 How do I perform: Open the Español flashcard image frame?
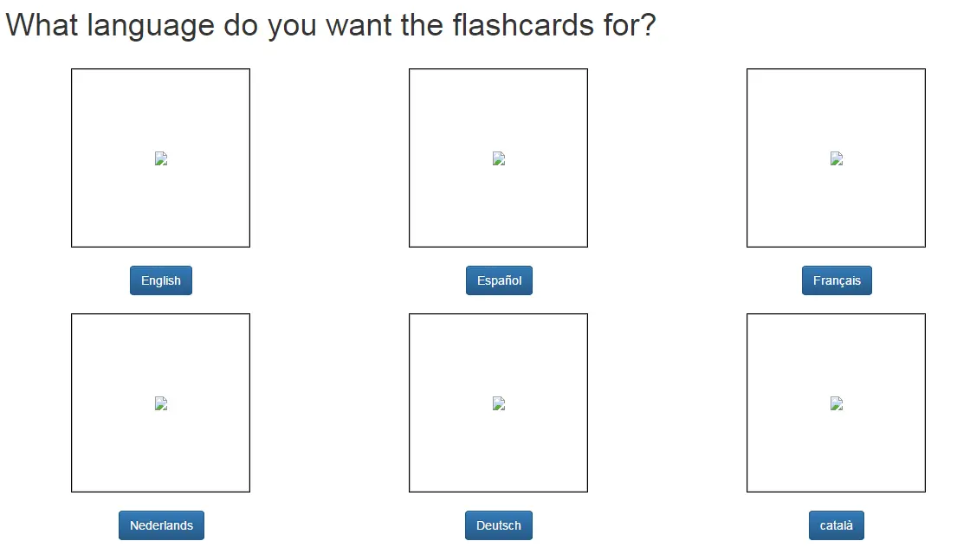pos(499,158)
